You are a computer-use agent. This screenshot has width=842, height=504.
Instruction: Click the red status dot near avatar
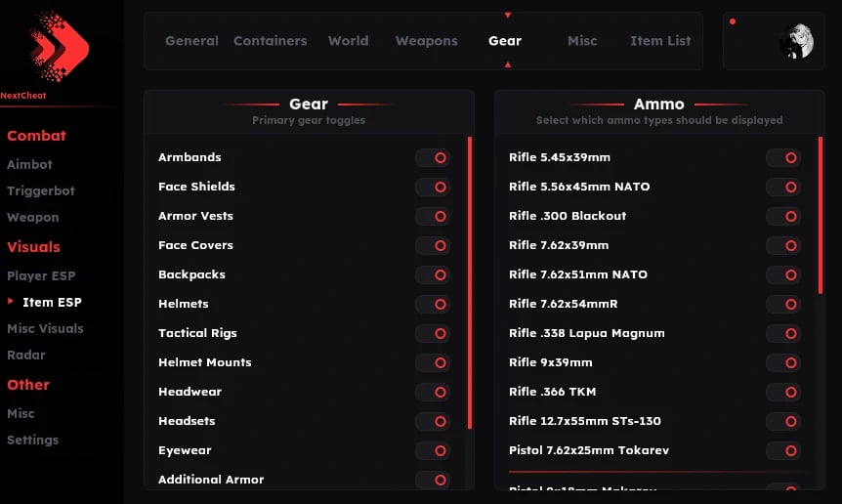pos(733,21)
